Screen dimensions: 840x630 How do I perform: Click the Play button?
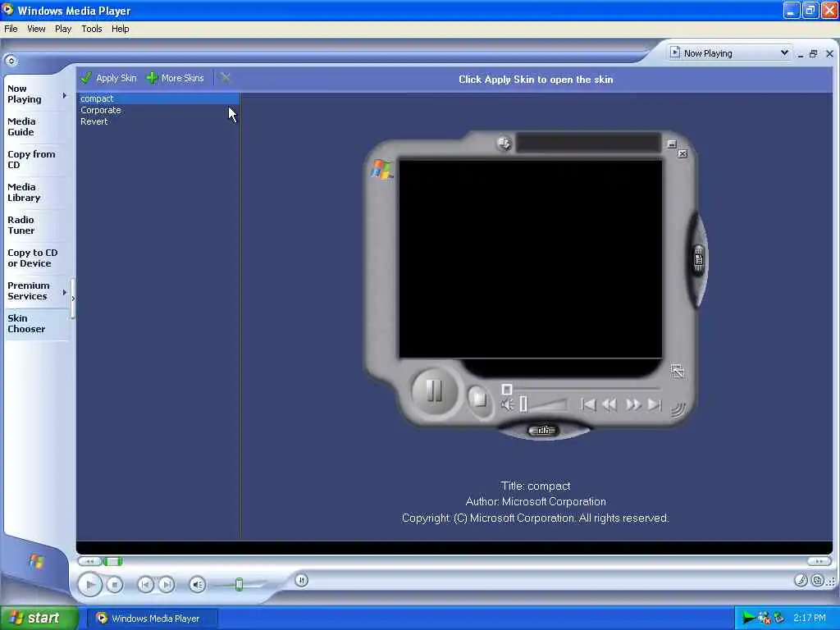pyautogui.click(x=90, y=584)
